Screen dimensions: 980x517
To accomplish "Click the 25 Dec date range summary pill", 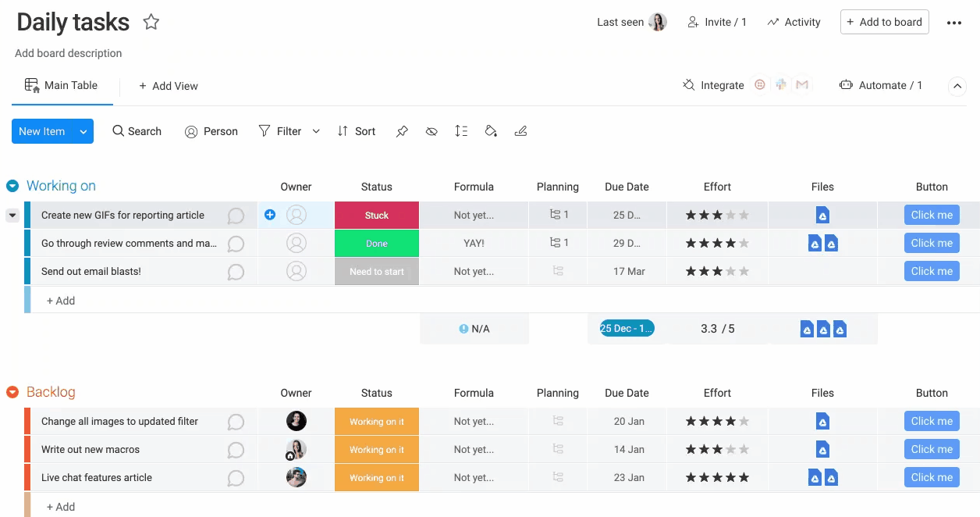I will click(x=627, y=329).
